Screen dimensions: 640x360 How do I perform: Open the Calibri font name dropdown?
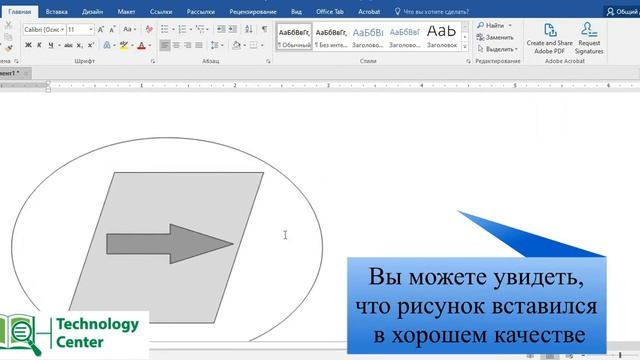[x=62, y=29]
